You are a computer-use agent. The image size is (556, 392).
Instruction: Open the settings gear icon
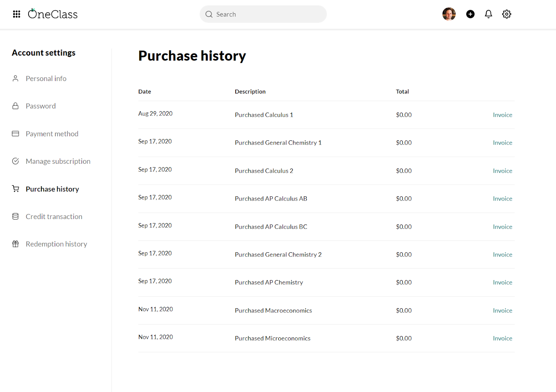pyautogui.click(x=506, y=14)
